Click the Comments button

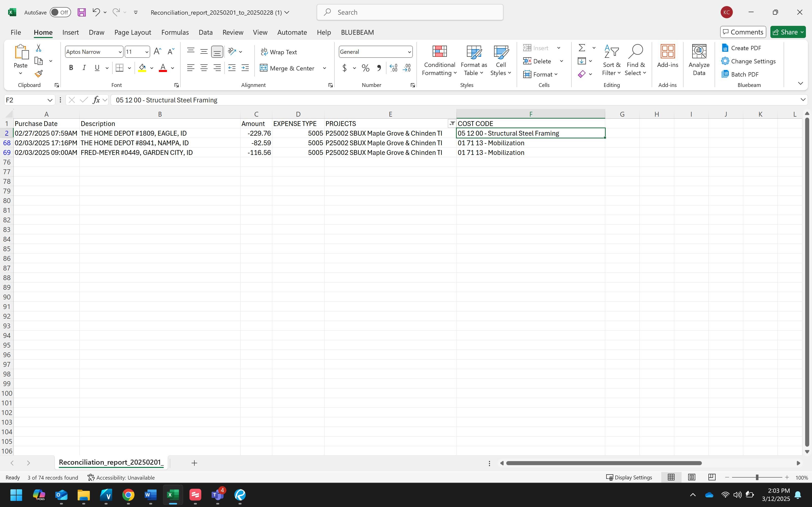click(x=743, y=32)
